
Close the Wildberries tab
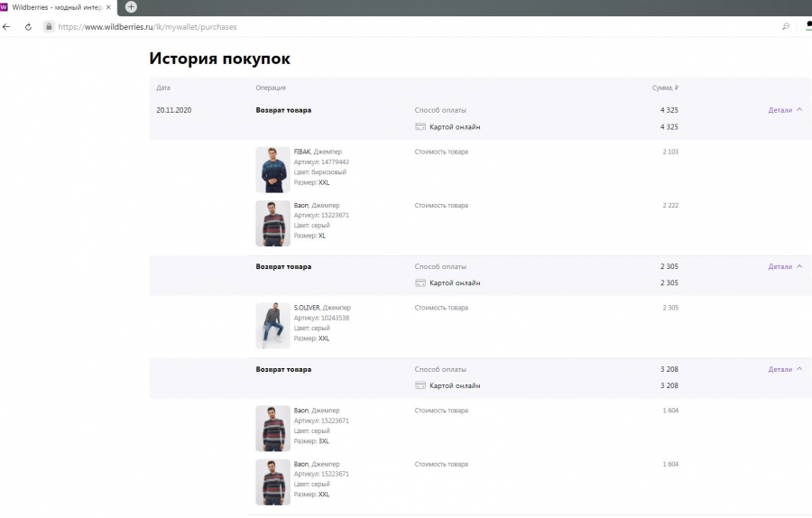click(108, 7)
